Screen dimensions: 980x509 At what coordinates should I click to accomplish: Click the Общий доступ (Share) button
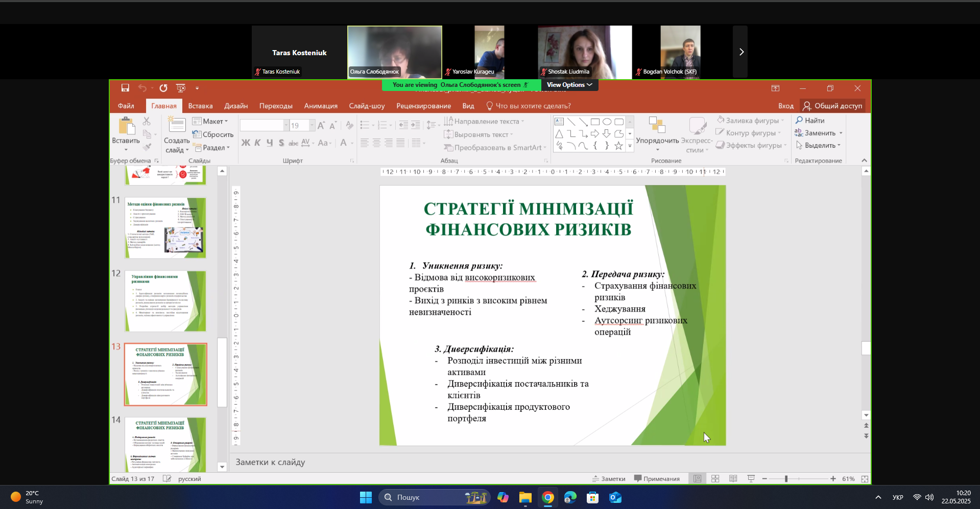[x=832, y=106]
